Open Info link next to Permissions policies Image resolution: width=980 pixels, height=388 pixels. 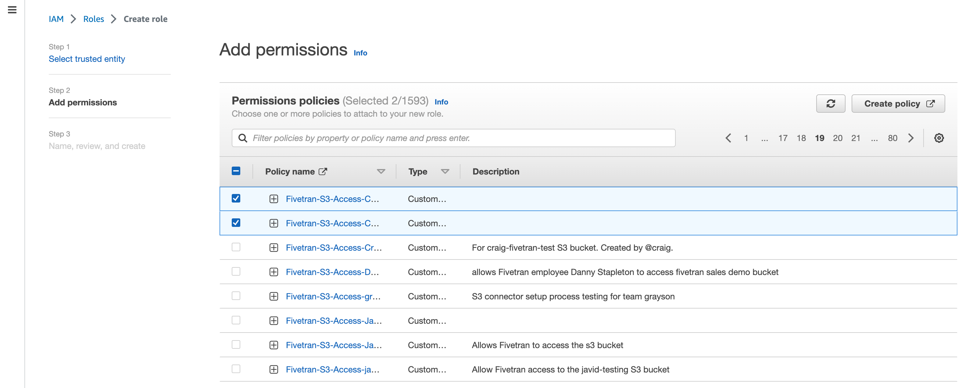point(441,102)
